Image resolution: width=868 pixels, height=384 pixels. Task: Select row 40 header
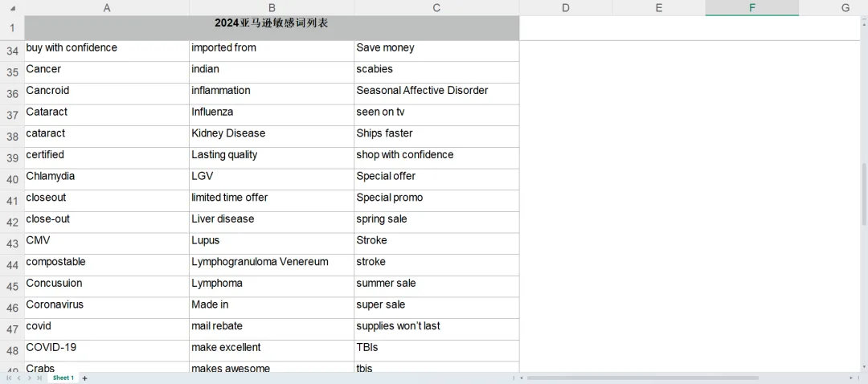[x=12, y=180]
